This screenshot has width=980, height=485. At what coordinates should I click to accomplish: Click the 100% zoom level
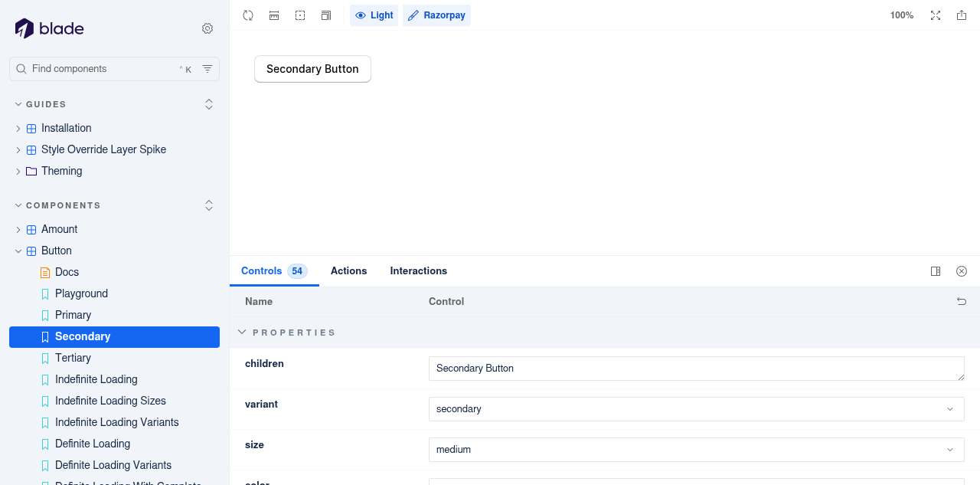pos(902,15)
